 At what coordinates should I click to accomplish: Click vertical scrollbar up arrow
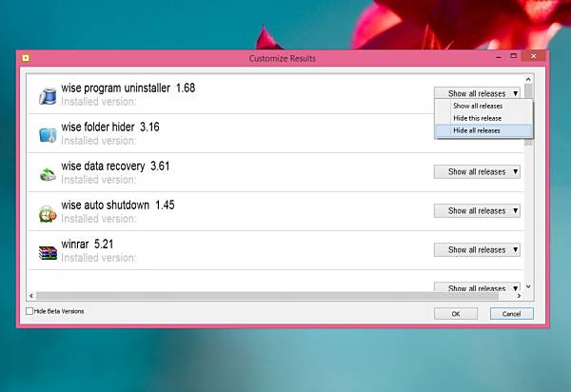coord(528,79)
